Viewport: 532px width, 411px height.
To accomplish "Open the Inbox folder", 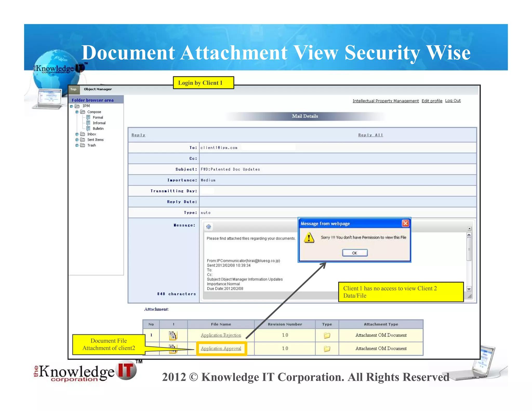I will tap(92, 134).
